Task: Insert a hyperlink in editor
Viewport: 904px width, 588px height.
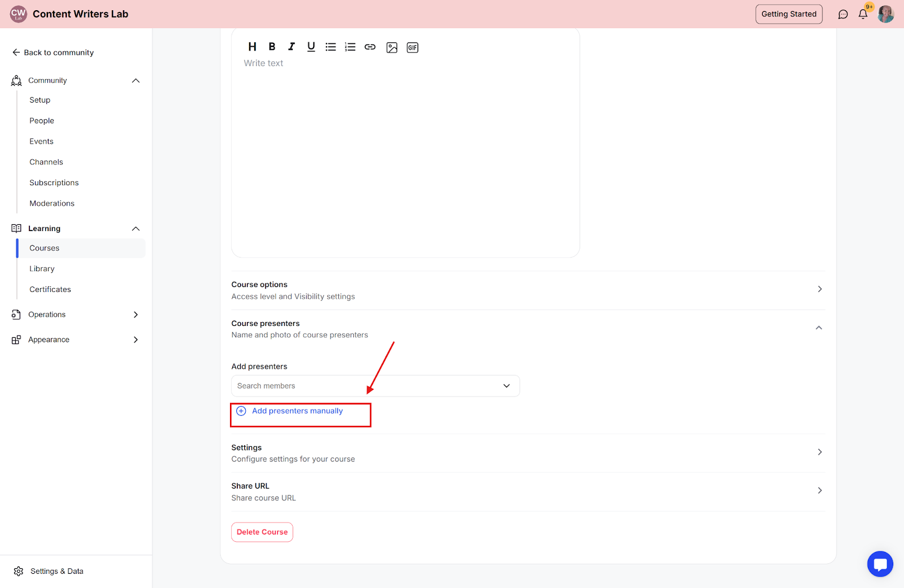Action: 370,47
